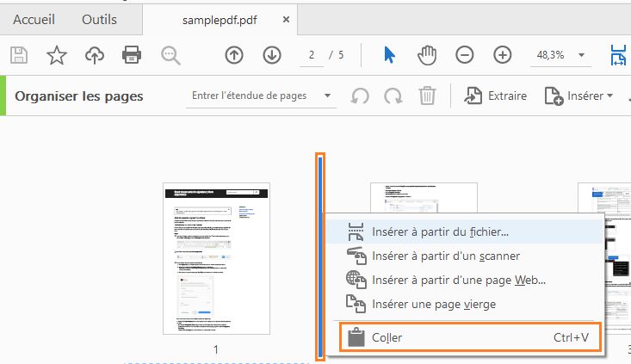Choose Insérer à partir d'une page Web
Screen dimensions: 631x364
pos(465,280)
